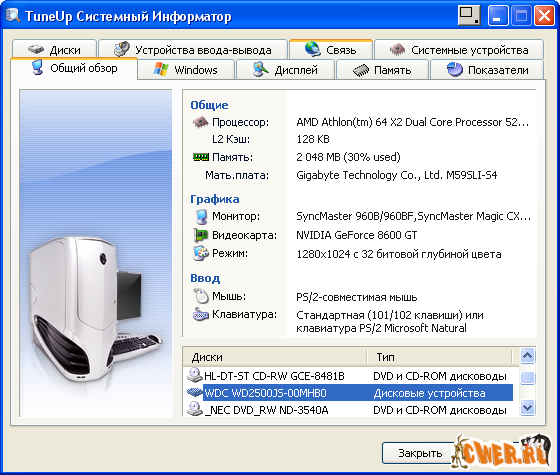The image size is (560, 475).
Task: Open the Связь tab
Action: pos(331,49)
